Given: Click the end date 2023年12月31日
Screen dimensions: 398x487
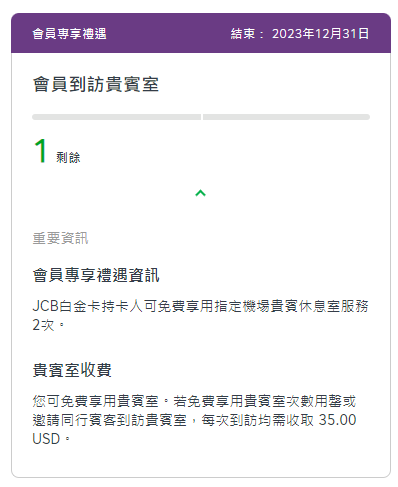Looking at the screenshot, I should pos(320,34).
